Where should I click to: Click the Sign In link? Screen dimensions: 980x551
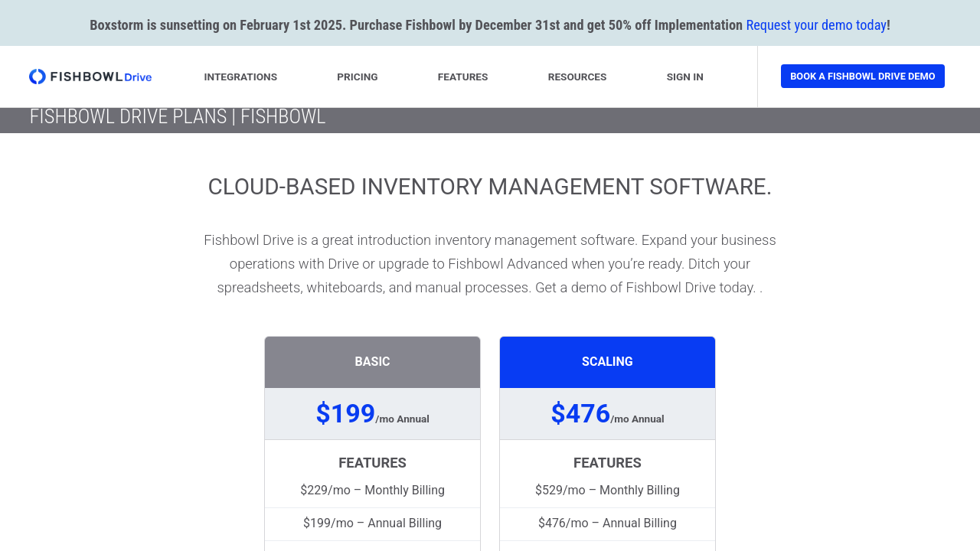[684, 77]
